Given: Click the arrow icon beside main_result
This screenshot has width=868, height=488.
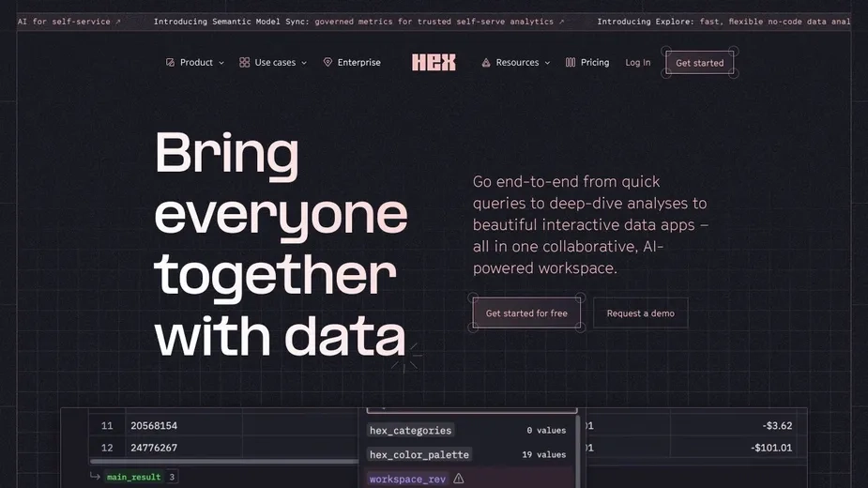Looking at the screenshot, I should pyautogui.click(x=95, y=477).
